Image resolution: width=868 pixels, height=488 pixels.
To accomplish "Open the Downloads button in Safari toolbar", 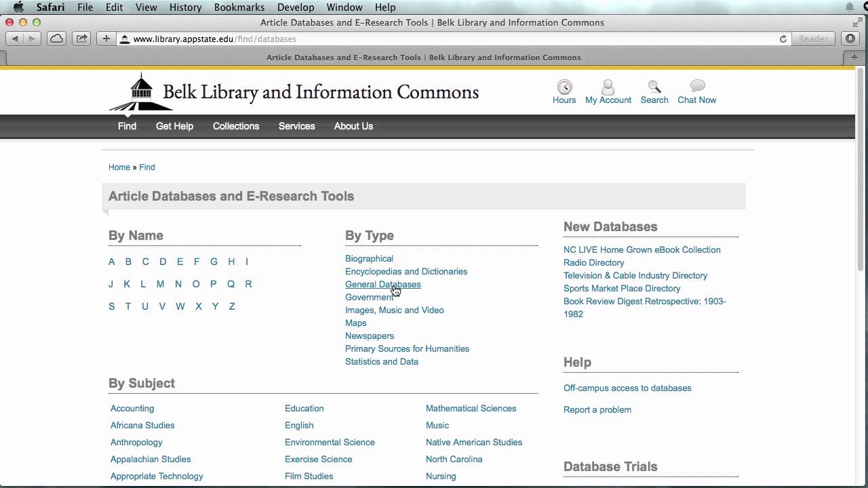I will pyautogui.click(x=850, y=39).
